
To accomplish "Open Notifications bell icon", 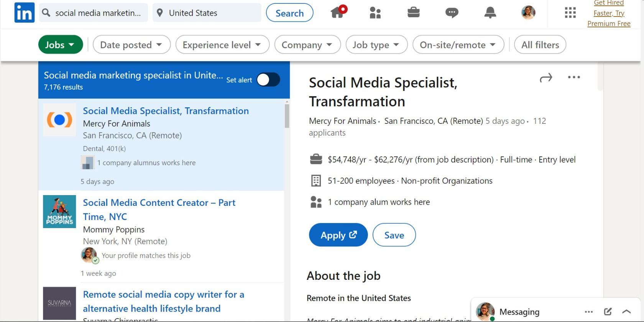I will (x=490, y=13).
